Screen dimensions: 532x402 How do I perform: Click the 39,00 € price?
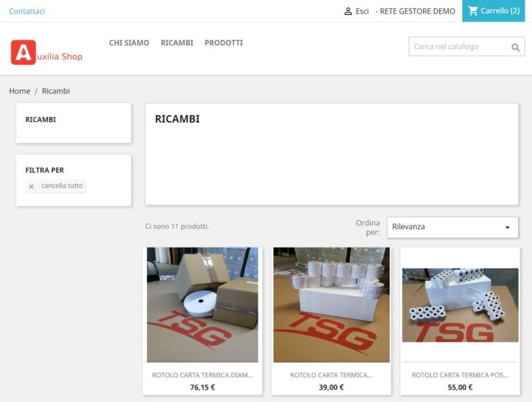pos(331,387)
